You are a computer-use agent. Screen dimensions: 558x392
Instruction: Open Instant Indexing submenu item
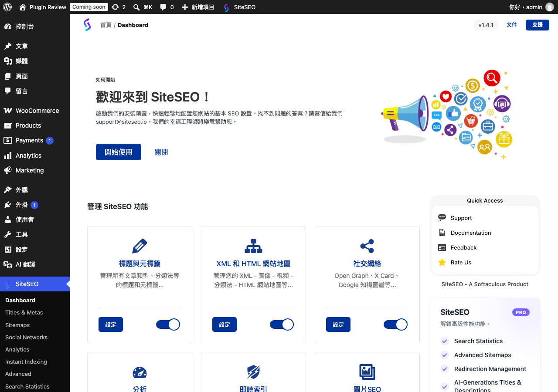click(x=26, y=362)
